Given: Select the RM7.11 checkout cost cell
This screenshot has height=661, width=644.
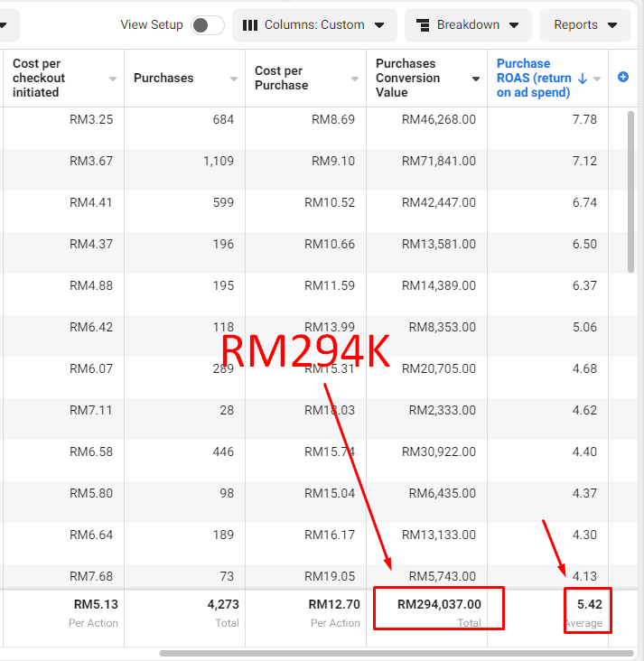Looking at the screenshot, I should 91,410.
